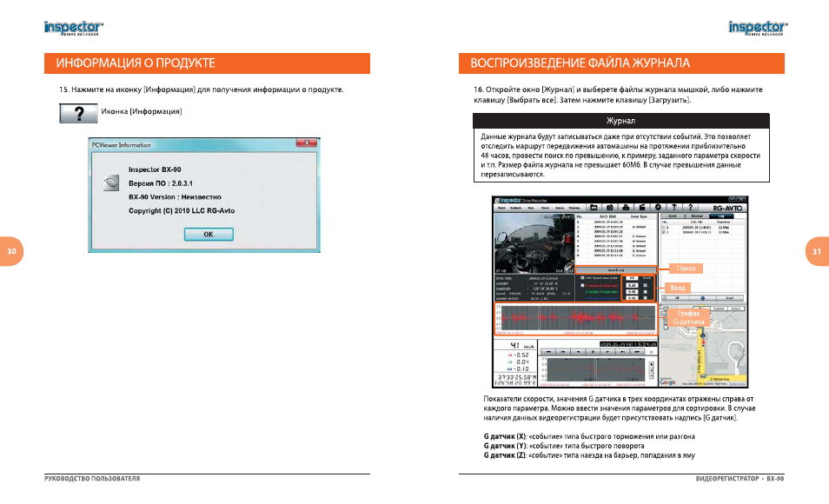Viewport: 829px width, 504px height.
Task: Click the Search Log button
Action: point(616,270)
